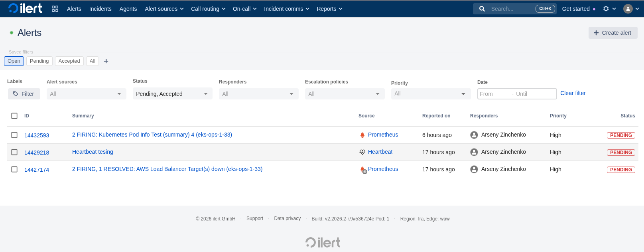Open the Alert sources filter dropdown
644x252 pixels.
(86, 94)
